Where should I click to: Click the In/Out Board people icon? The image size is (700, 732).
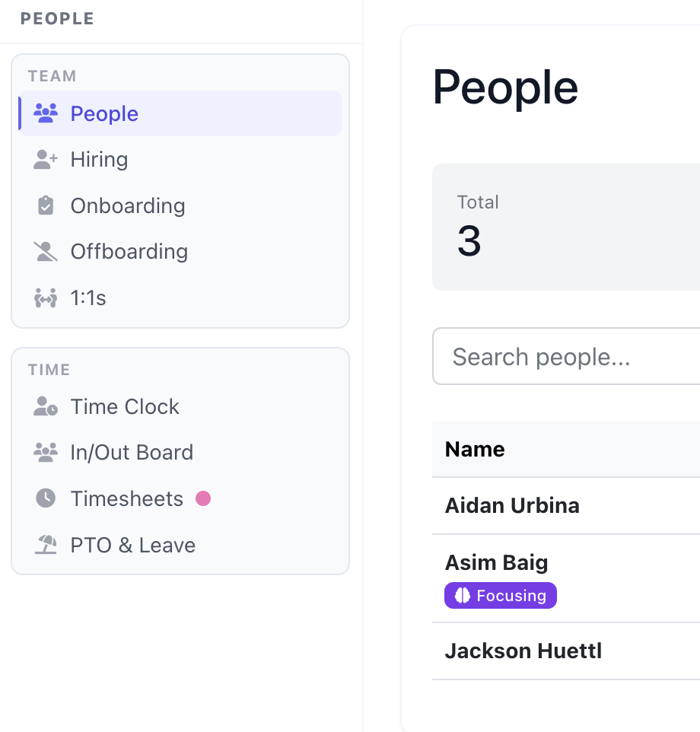point(46,452)
